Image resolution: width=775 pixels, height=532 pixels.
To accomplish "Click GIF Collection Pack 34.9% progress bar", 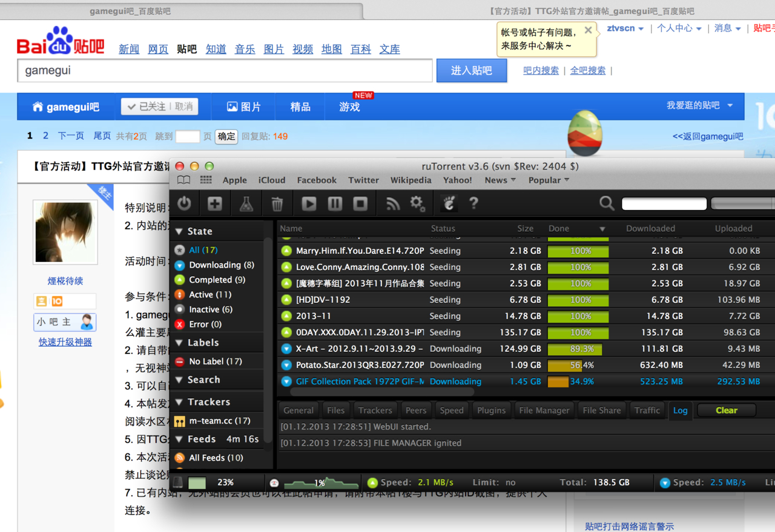I will 578,381.
